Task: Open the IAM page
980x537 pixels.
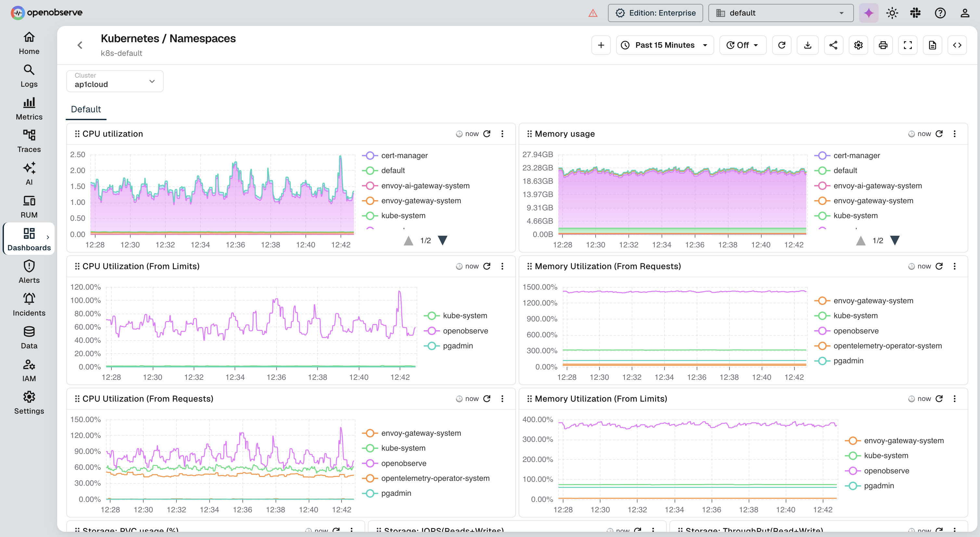Action: pos(29,370)
